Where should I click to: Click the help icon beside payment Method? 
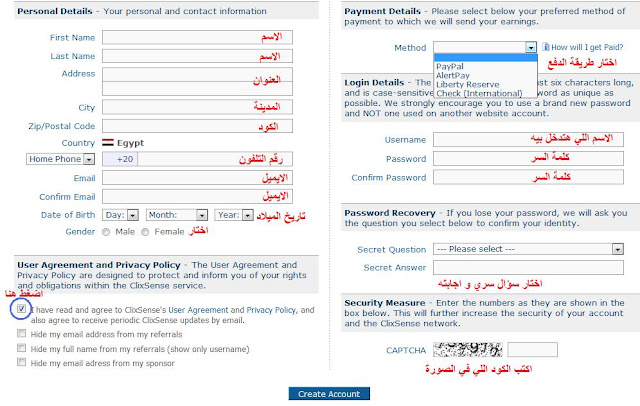pyautogui.click(x=546, y=47)
